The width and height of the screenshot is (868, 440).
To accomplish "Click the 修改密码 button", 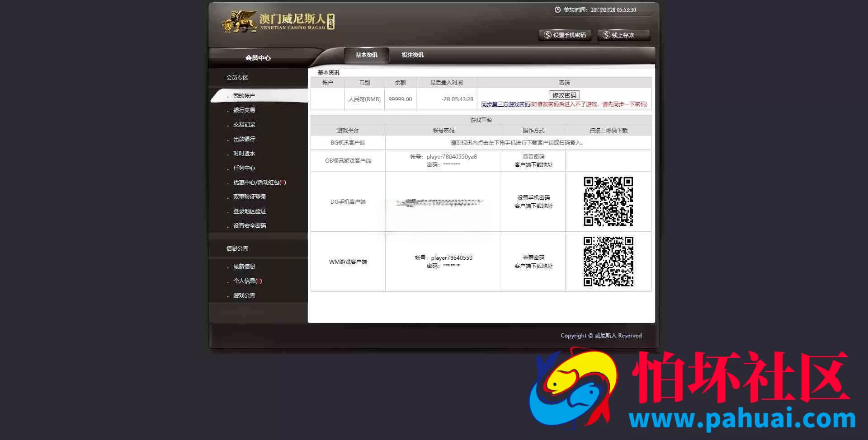I will pyautogui.click(x=564, y=95).
